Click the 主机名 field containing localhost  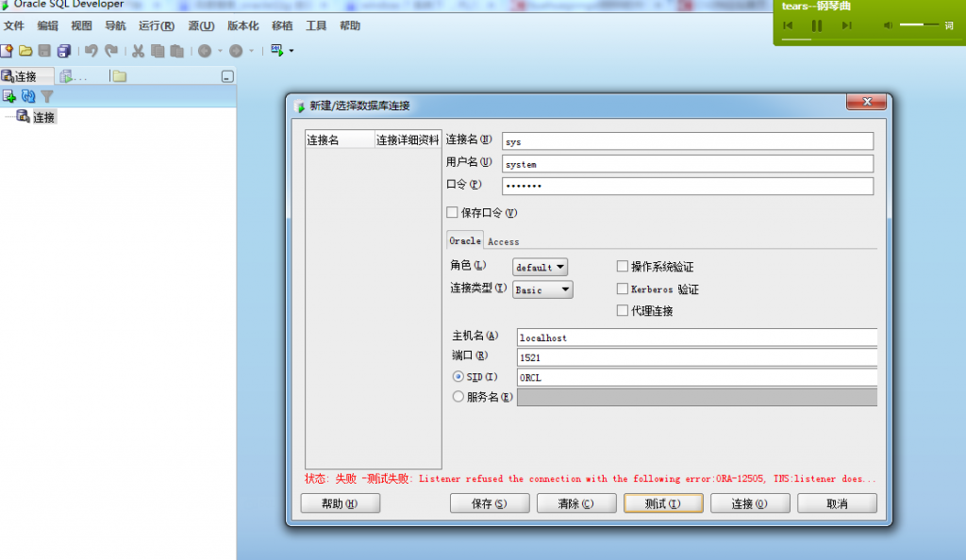click(697, 338)
